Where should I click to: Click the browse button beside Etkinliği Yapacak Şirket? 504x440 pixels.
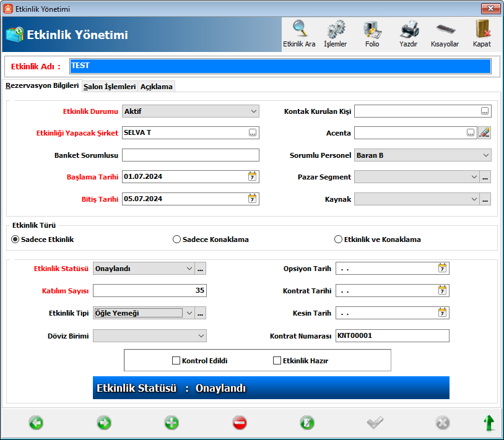(x=253, y=132)
